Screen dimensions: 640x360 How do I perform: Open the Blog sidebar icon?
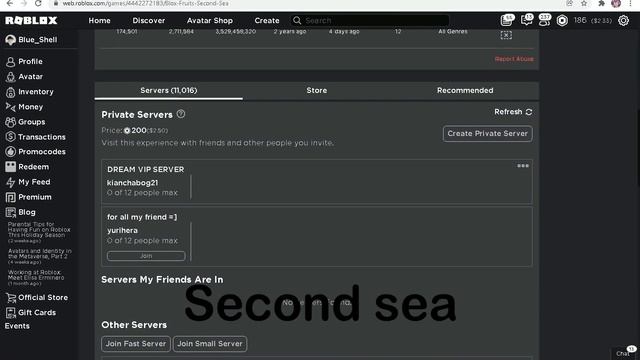(x=11, y=212)
